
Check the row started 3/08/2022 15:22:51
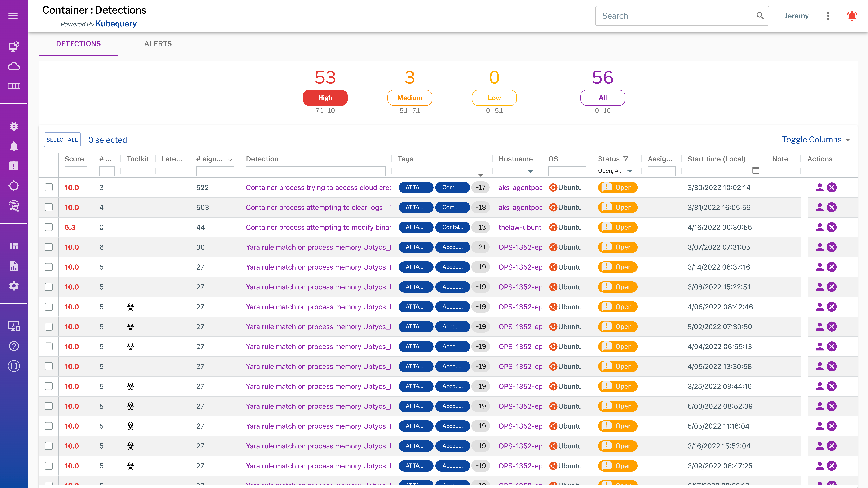[x=48, y=287]
